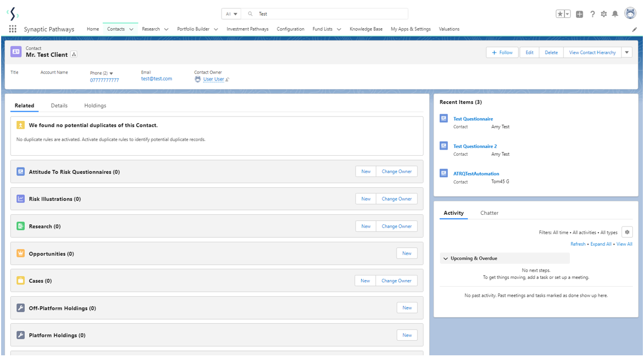This screenshot has height=357, width=644.
Task: Click the contact hierarchy icon beside name
Action: point(74,55)
